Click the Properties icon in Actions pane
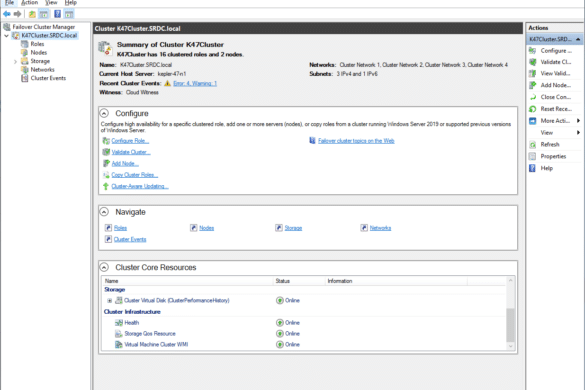585x390 pixels. [533, 156]
